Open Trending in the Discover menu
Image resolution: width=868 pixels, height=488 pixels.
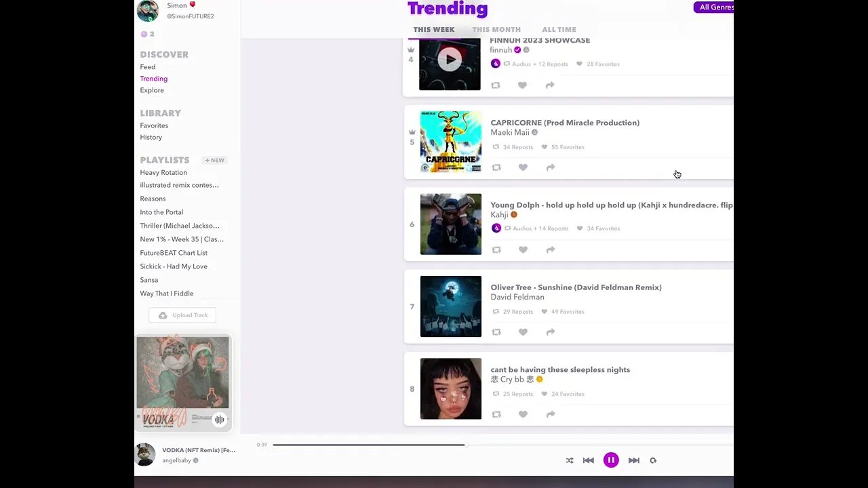(x=154, y=79)
